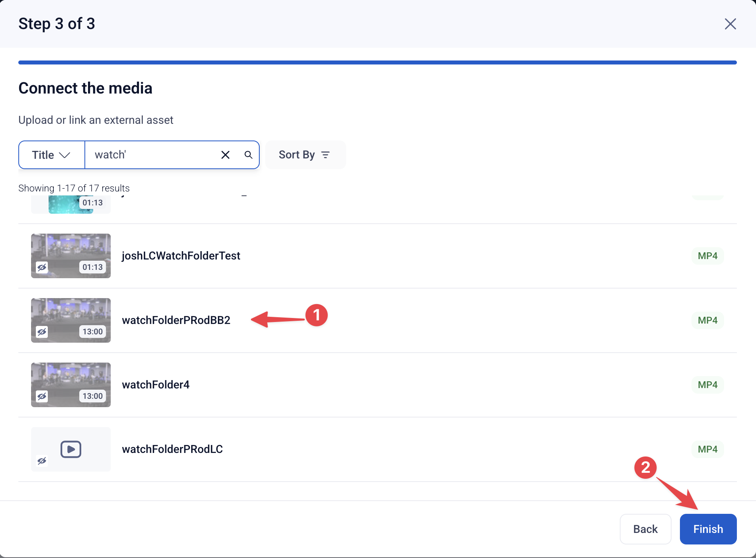Click the hidden-eye icon on joshLCWatchFolderTest
This screenshot has width=756, height=558.
click(42, 267)
